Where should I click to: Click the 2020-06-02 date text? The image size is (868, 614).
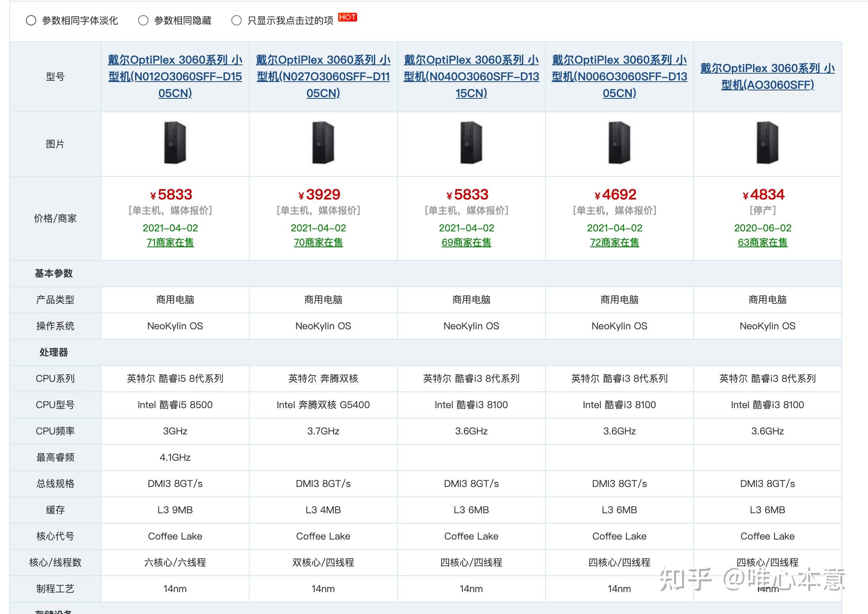click(763, 228)
